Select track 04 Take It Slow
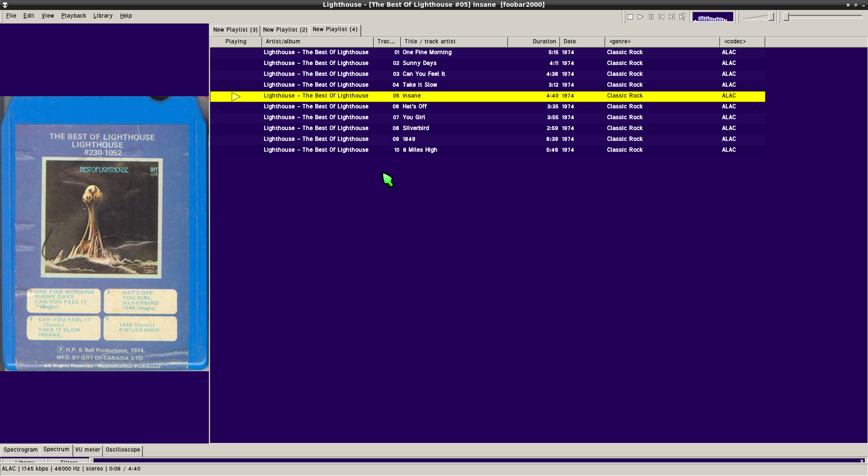 click(x=488, y=85)
